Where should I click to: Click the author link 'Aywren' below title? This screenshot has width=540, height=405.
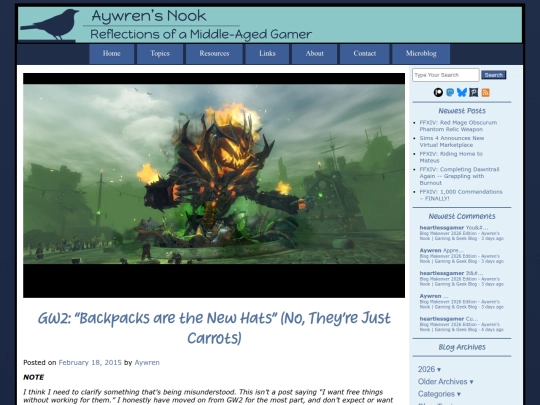point(147,362)
